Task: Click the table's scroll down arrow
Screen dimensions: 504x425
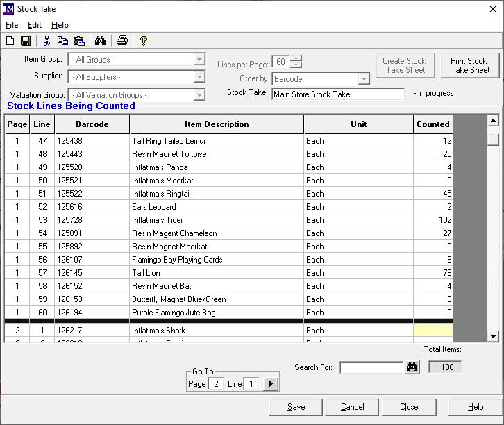Action: tap(493, 336)
